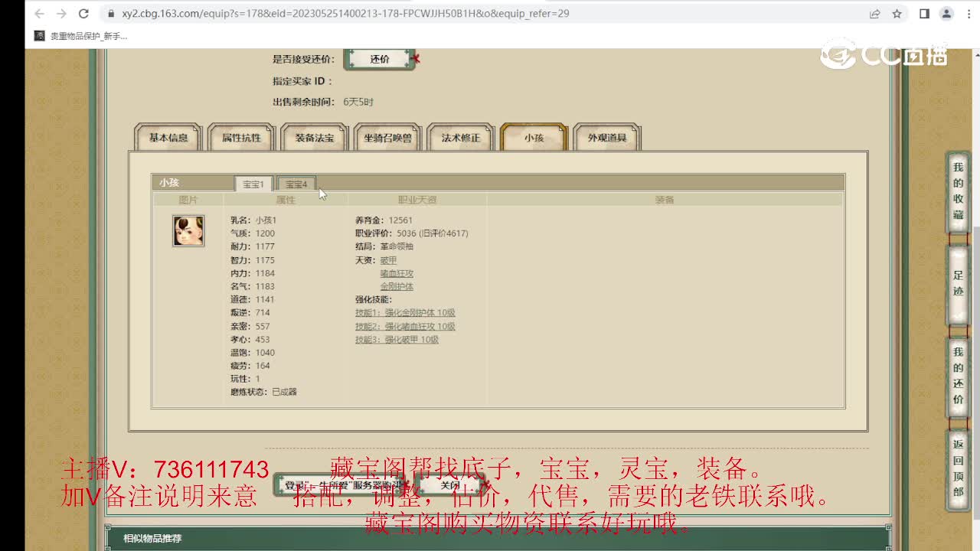Open the 贵重物品保护_新手 bookmark

click(81, 36)
